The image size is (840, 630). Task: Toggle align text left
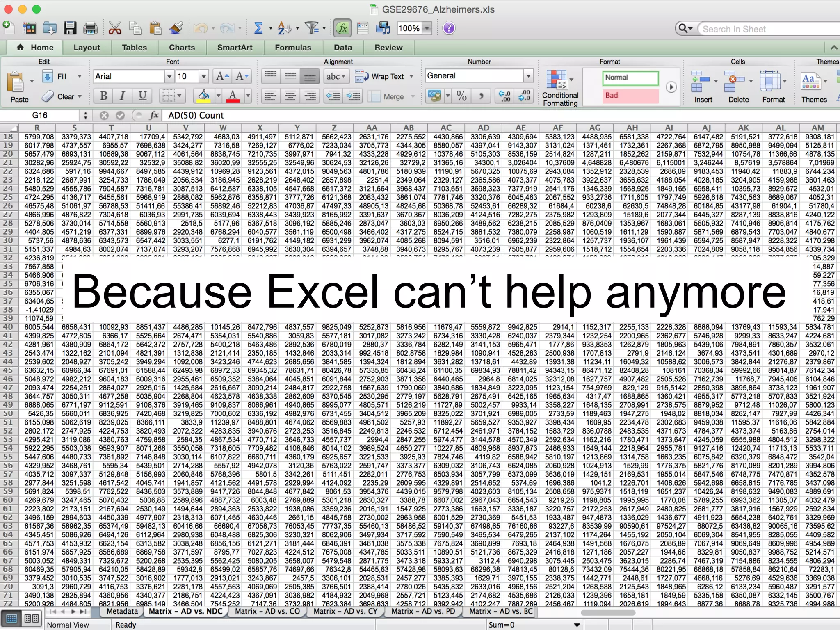tap(270, 96)
